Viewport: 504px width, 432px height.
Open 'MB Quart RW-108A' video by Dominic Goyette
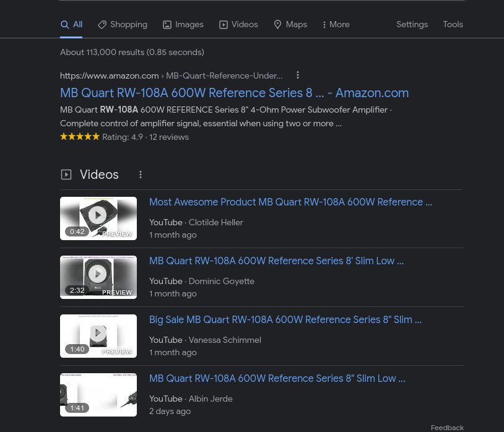click(x=276, y=261)
